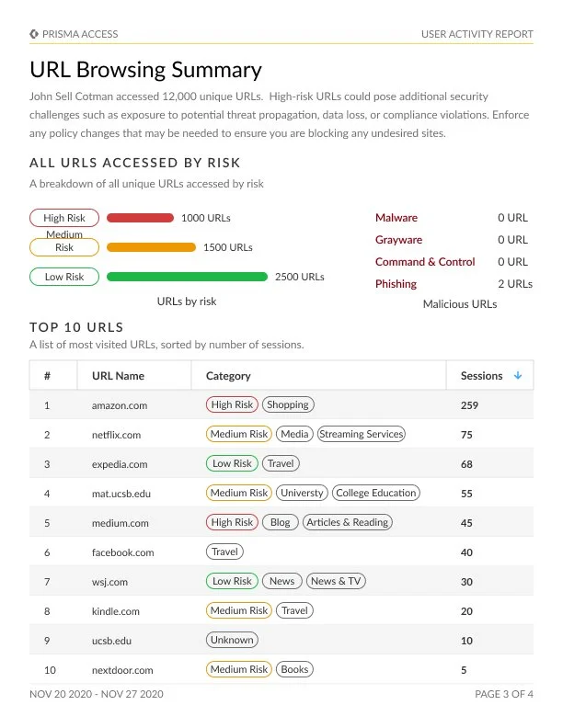Click the Travel tag on kindle.com row
Image resolution: width=563 pixels, height=728 pixels.
pos(294,610)
